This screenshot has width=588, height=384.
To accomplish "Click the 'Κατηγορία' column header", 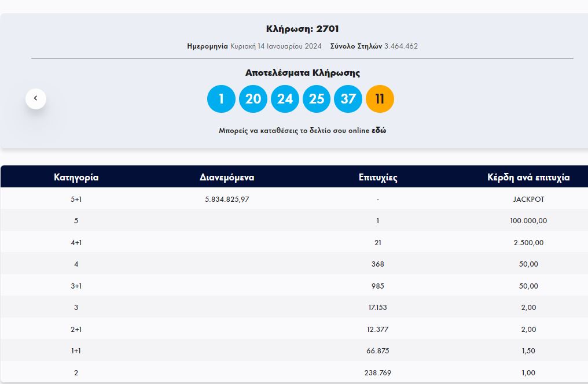I will (x=76, y=178).
